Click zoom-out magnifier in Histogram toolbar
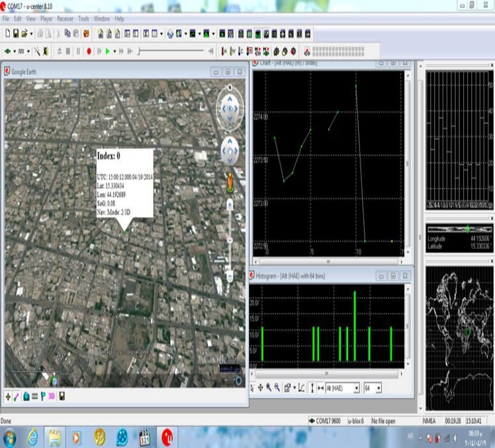 [x=277, y=387]
